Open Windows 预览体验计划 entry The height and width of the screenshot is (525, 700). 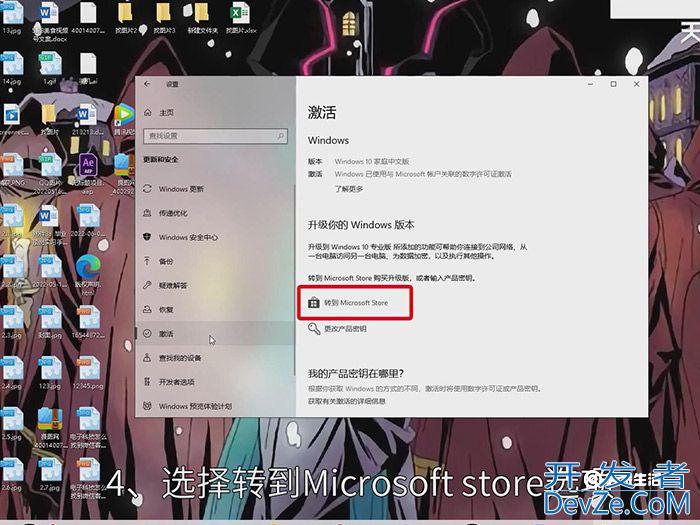pos(215,406)
